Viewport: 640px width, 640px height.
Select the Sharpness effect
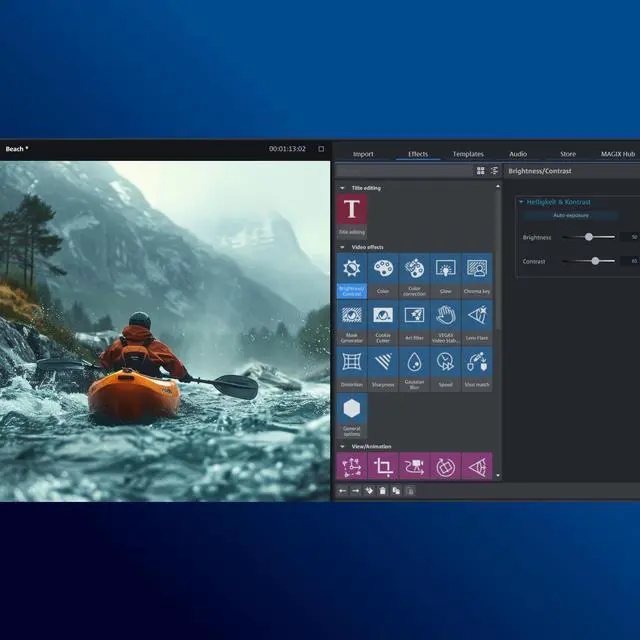tap(383, 369)
